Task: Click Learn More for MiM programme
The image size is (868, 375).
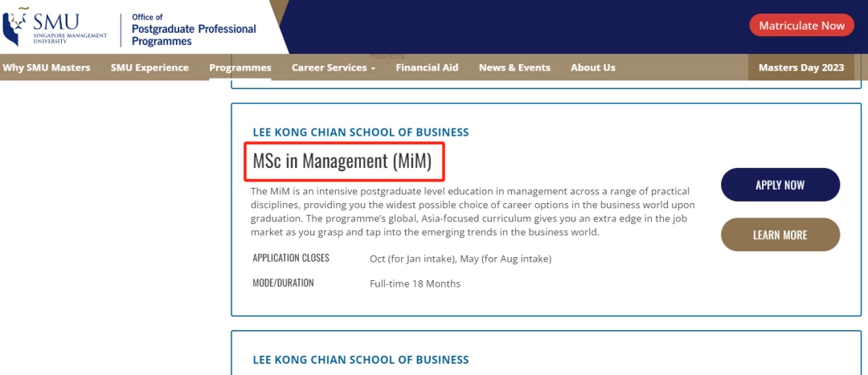Action: point(780,234)
